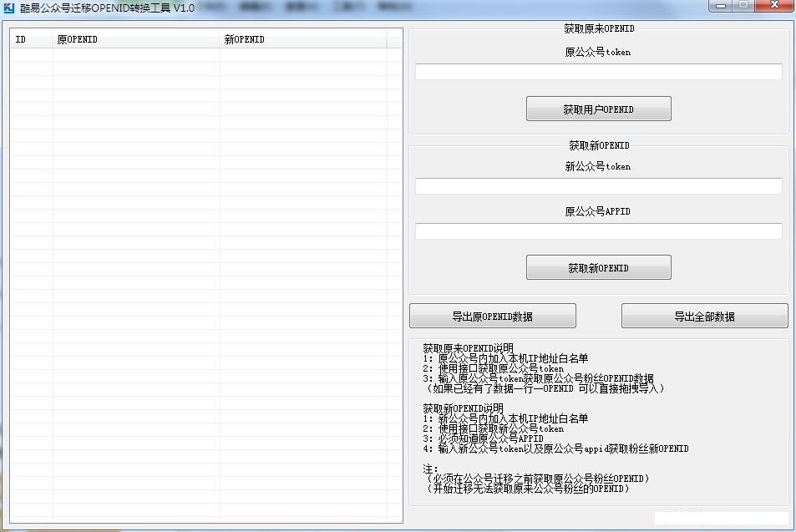Select the ID column header
This screenshot has width=796, height=532.
point(32,39)
